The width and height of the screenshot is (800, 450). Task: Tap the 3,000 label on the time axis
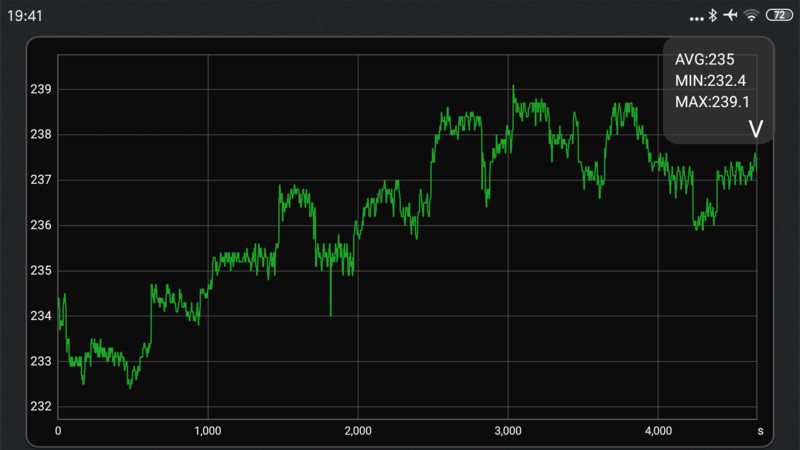click(x=508, y=431)
